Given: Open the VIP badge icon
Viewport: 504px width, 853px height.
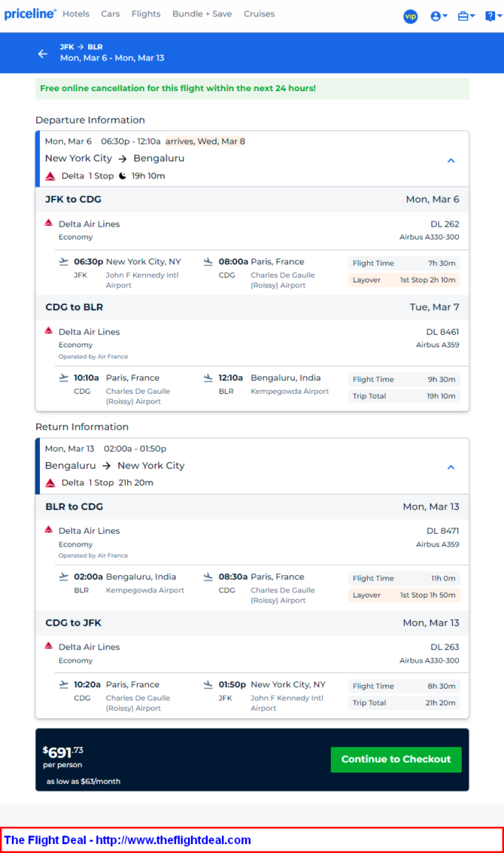Looking at the screenshot, I should coord(411,17).
